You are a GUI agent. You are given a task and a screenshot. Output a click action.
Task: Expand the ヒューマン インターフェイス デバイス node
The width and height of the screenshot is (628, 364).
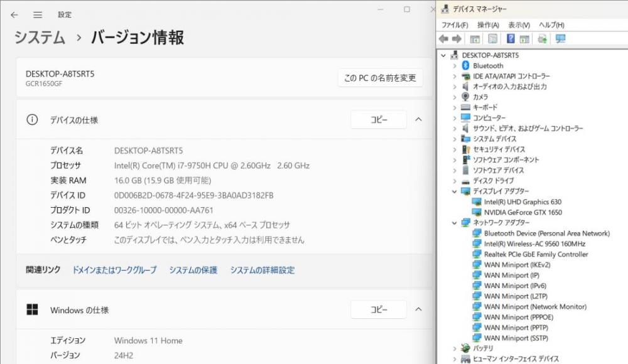[455, 359]
